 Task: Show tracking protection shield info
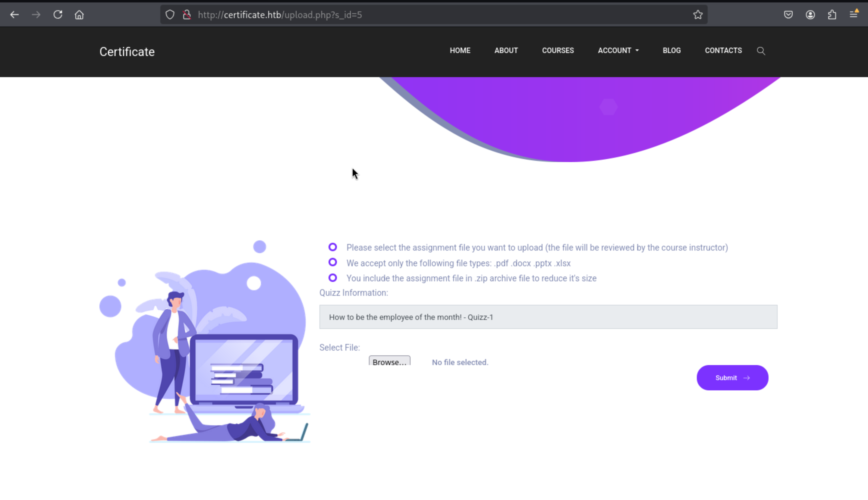[x=170, y=15]
